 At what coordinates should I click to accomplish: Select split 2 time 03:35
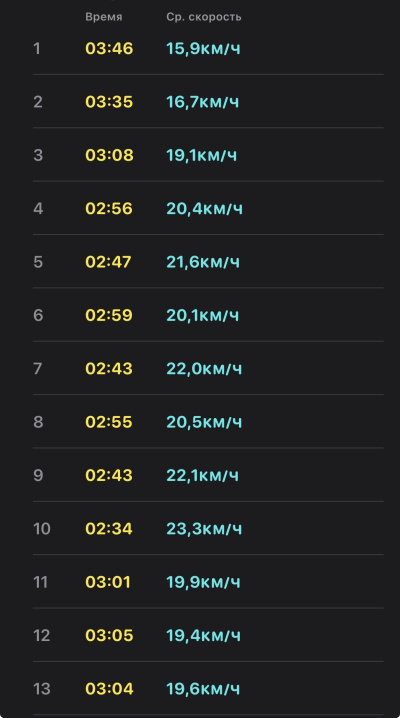click(x=109, y=102)
